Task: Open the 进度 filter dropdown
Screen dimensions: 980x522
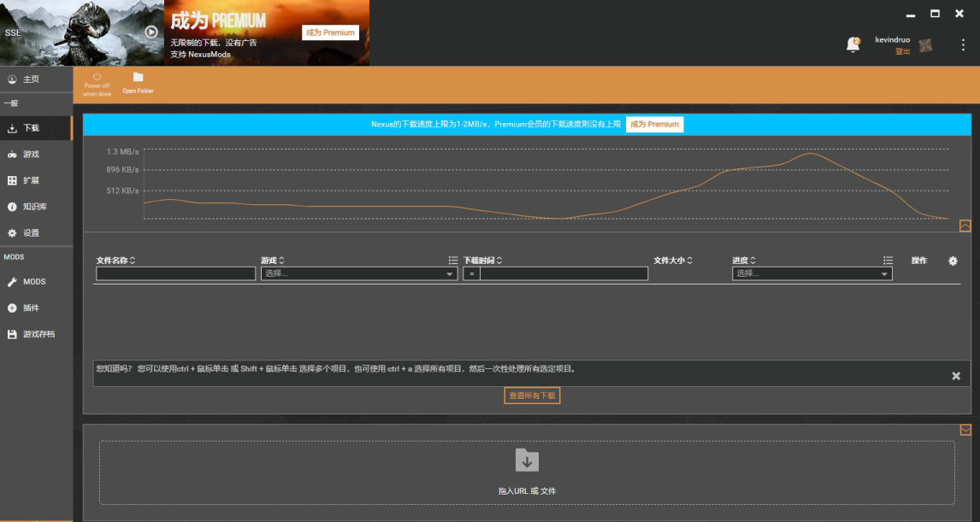Action: 812,273
